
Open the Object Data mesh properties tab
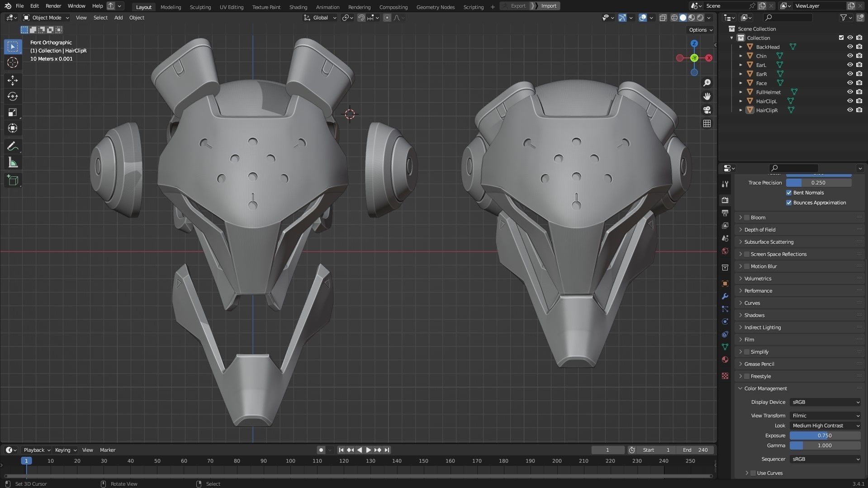point(725,347)
